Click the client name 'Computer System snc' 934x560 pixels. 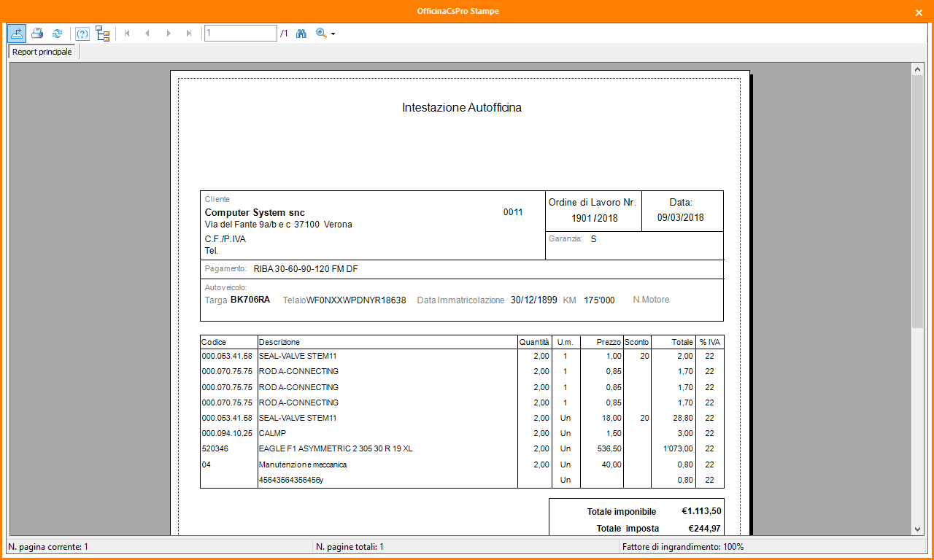[255, 213]
